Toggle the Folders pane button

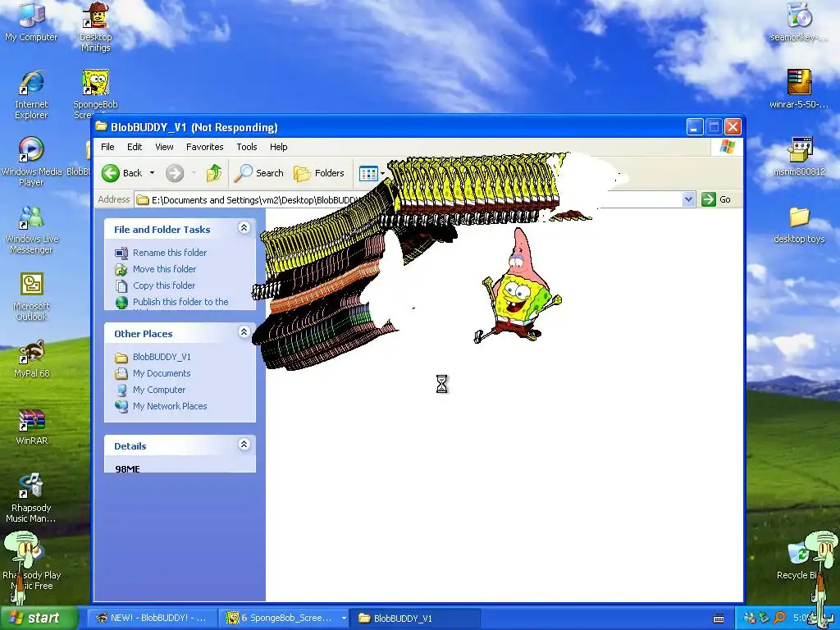coord(319,173)
